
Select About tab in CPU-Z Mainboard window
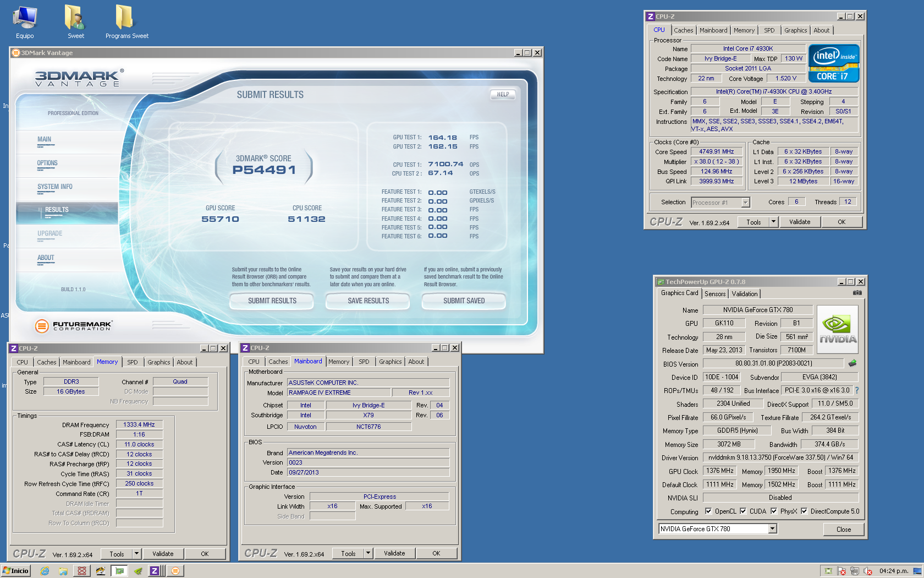pos(416,362)
